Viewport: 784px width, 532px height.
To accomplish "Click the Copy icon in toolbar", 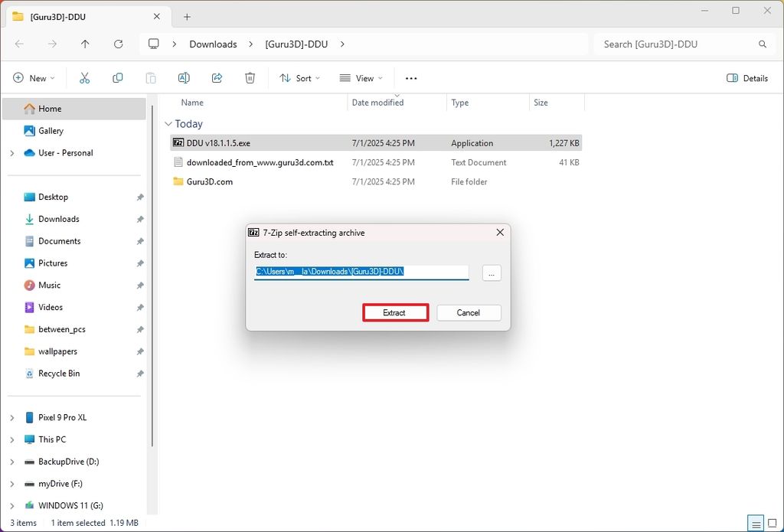I will tap(117, 78).
